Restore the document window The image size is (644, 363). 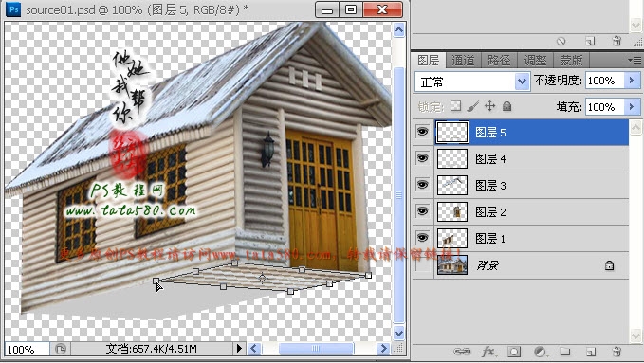(351, 9)
